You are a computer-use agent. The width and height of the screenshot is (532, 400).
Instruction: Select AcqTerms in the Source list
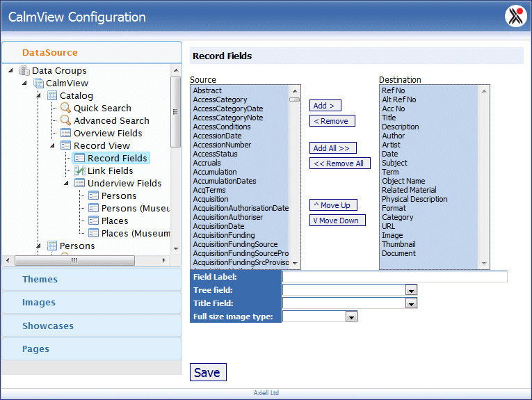point(209,190)
